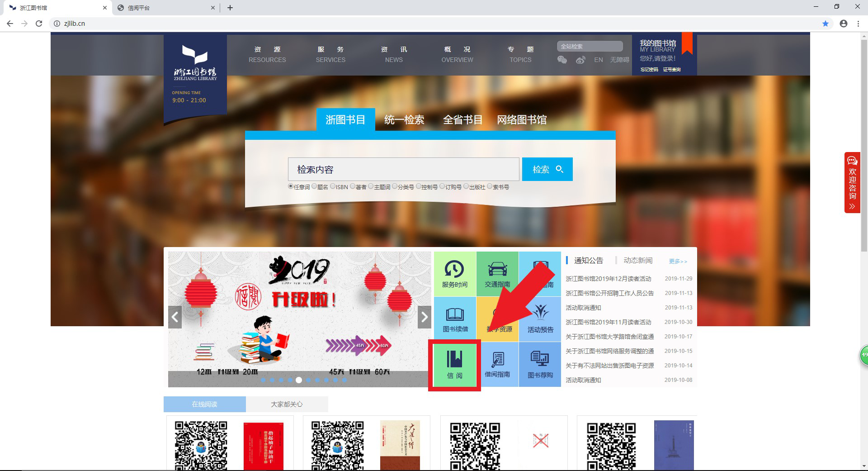Click the Weibo icon in header

pyautogui.click(x=580, y=60)
